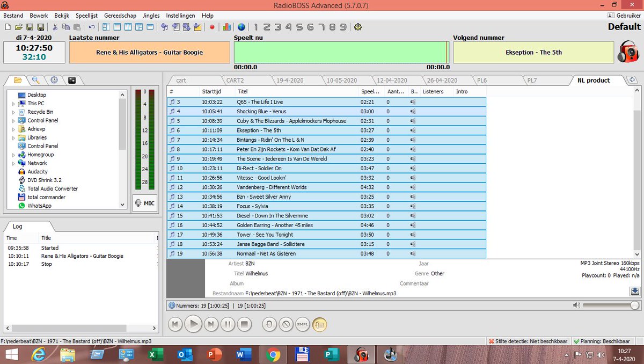This screenshot has width=644, height=364.
Task: Open the scheduler clock tab in left panel
Action: (54, 80)
